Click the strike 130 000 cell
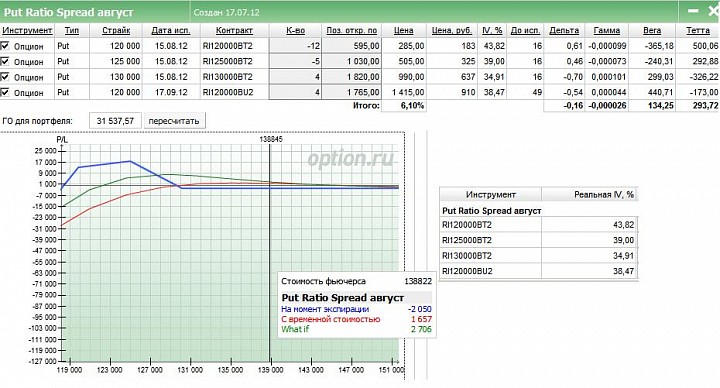The image size is (720, 388). tap(125, 77)
